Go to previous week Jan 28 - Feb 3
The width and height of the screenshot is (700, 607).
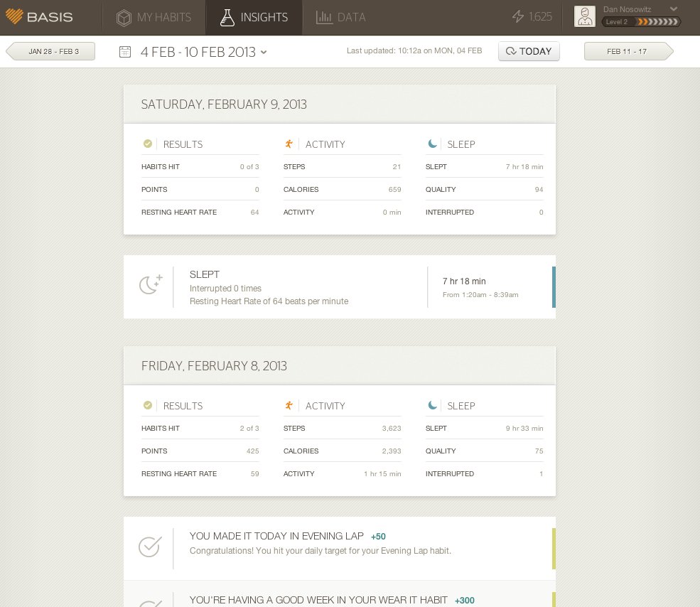pos(51,51)
